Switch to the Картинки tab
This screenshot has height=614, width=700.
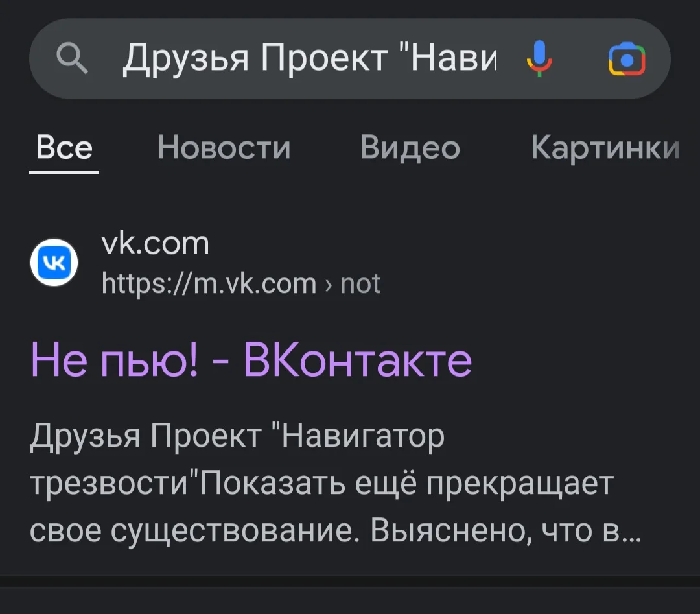(x=604, y=148)
